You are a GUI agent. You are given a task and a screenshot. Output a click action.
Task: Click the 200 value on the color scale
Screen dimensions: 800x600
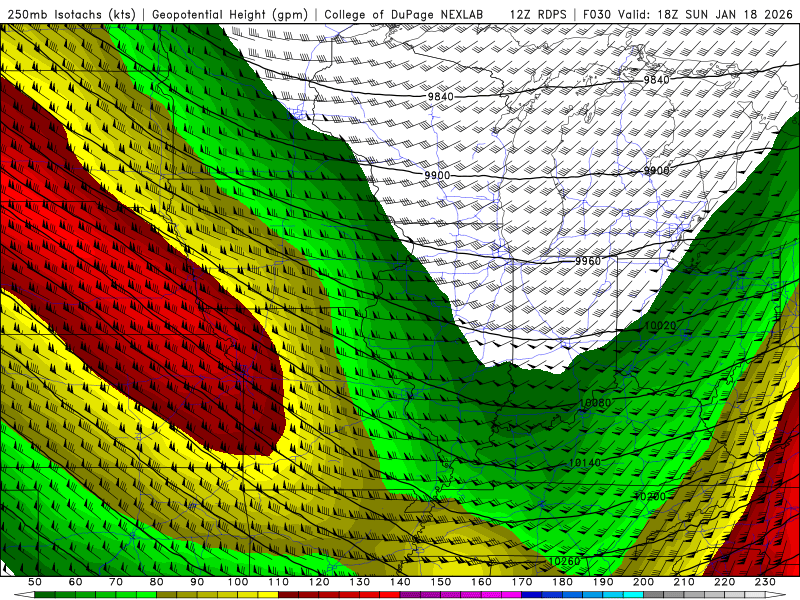pos(643,582)
